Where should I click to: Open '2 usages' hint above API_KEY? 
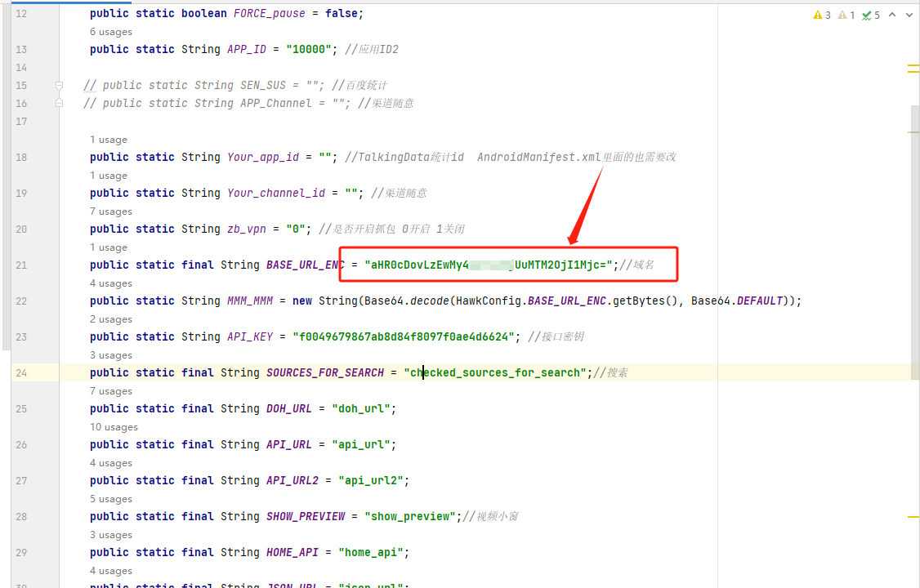[x=111, y=319]
